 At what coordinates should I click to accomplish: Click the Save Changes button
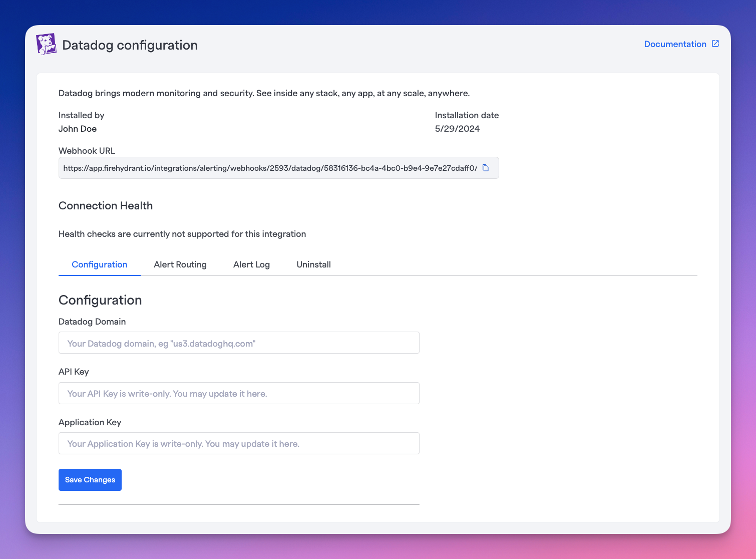pos(90,480)
